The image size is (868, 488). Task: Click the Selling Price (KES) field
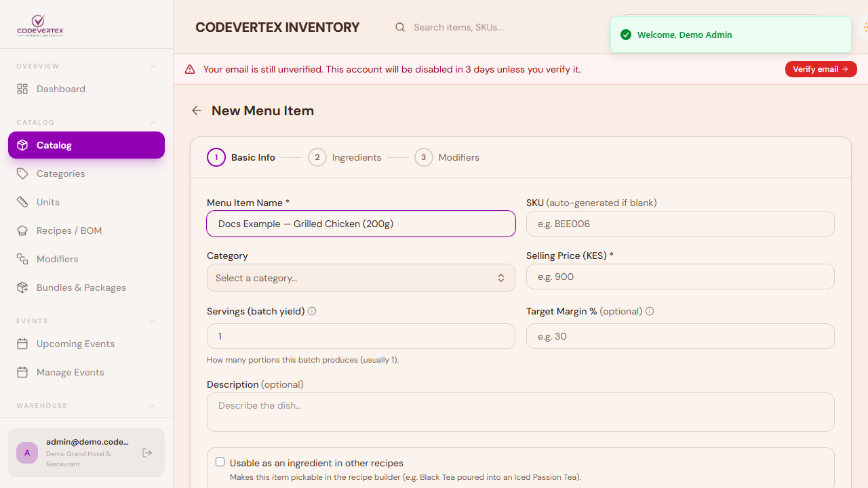[x=680, y=277]
